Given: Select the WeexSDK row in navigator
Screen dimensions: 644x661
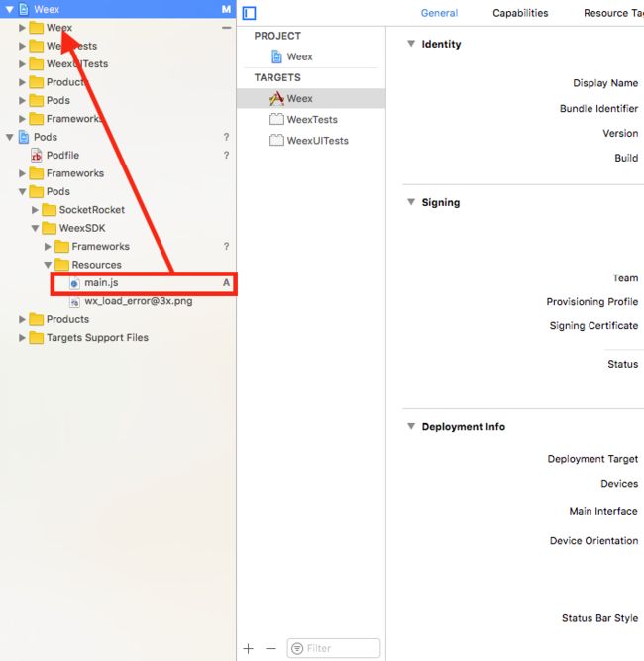Looking at the screenshot, I should click(x=118, y=228).
